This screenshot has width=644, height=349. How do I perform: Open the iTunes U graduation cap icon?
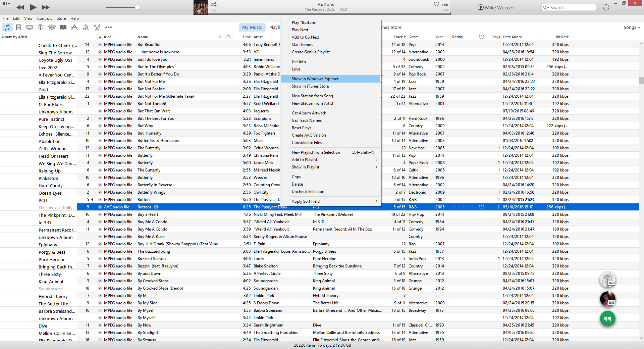tap(52, 27)
